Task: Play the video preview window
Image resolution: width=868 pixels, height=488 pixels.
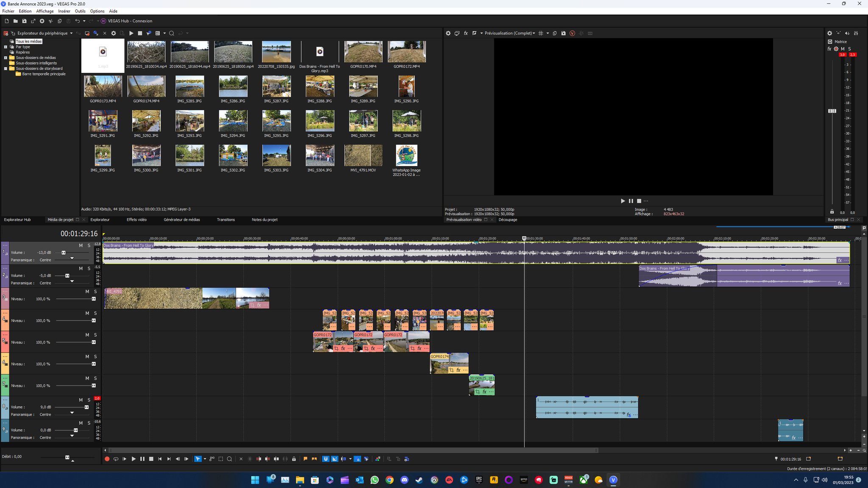Action: pos(623,201)
